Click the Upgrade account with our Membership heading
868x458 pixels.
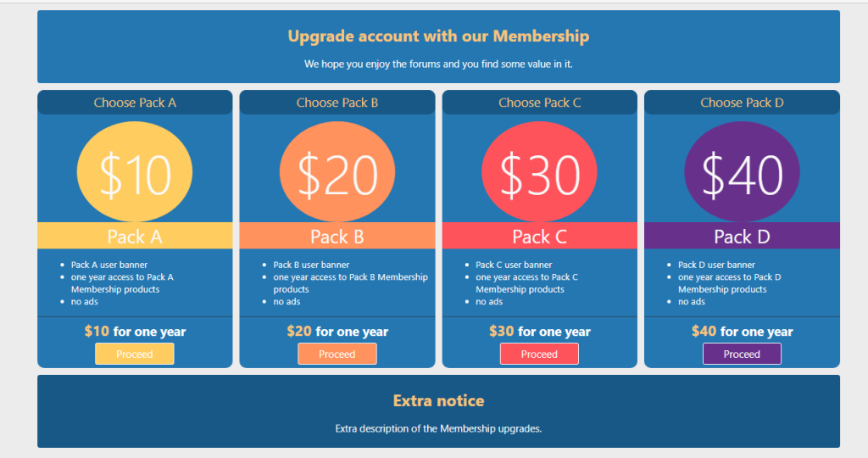click(x=438, y=36)
